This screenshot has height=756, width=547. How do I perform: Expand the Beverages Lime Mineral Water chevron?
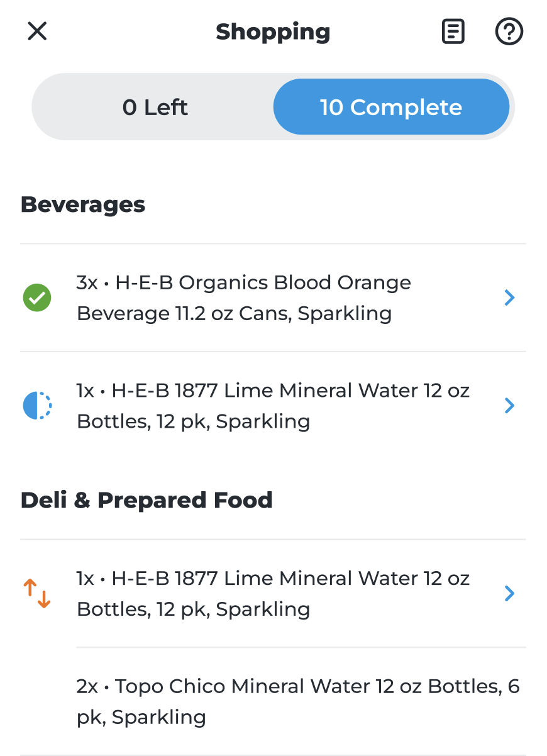point(509,406)
